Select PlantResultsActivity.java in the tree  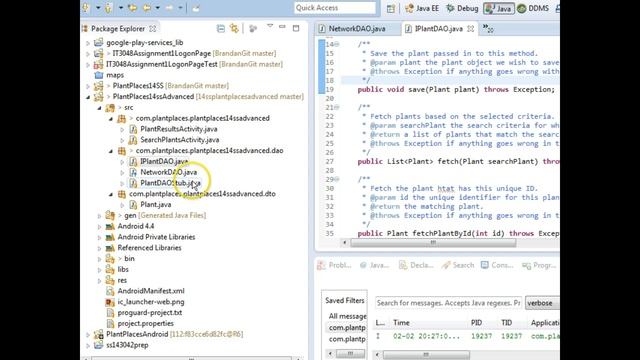(179, 129)
